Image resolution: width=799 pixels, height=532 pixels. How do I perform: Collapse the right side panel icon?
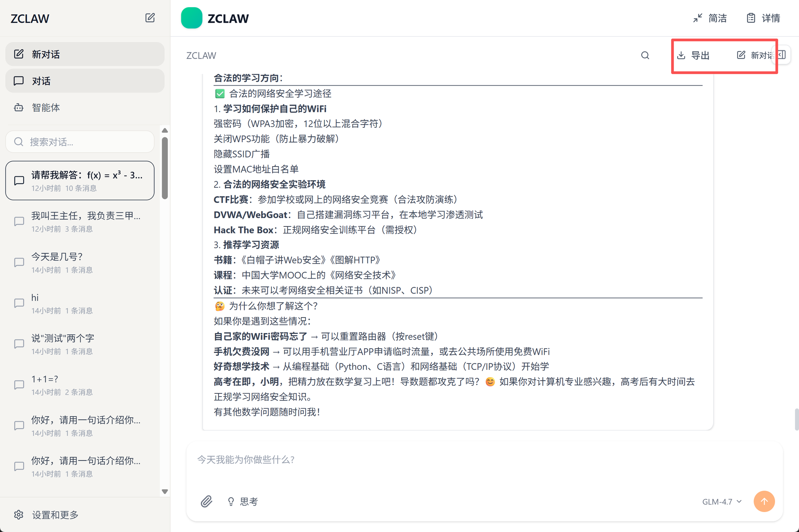pos(782,55)
